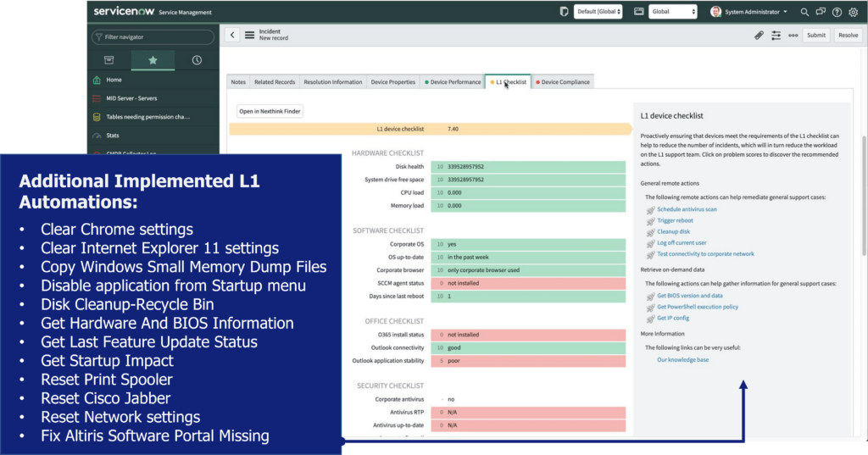Click the manage attachments paperclip icon
868x455 pixels.
point(759,36)
